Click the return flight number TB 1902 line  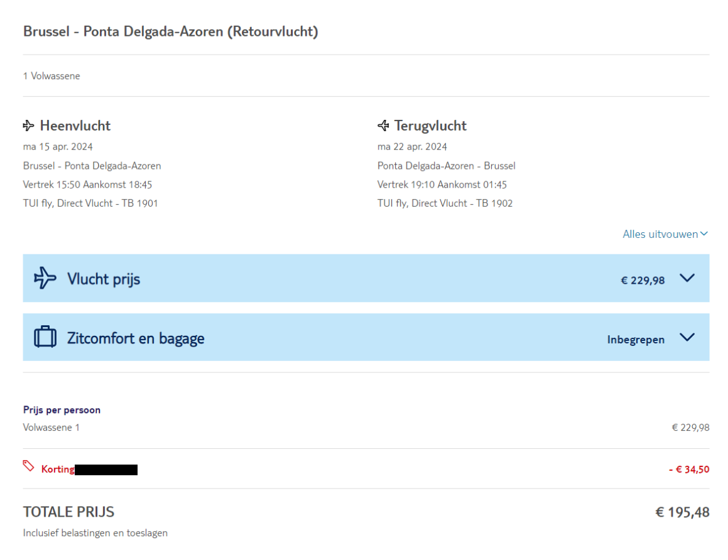(x=445, y=203)
